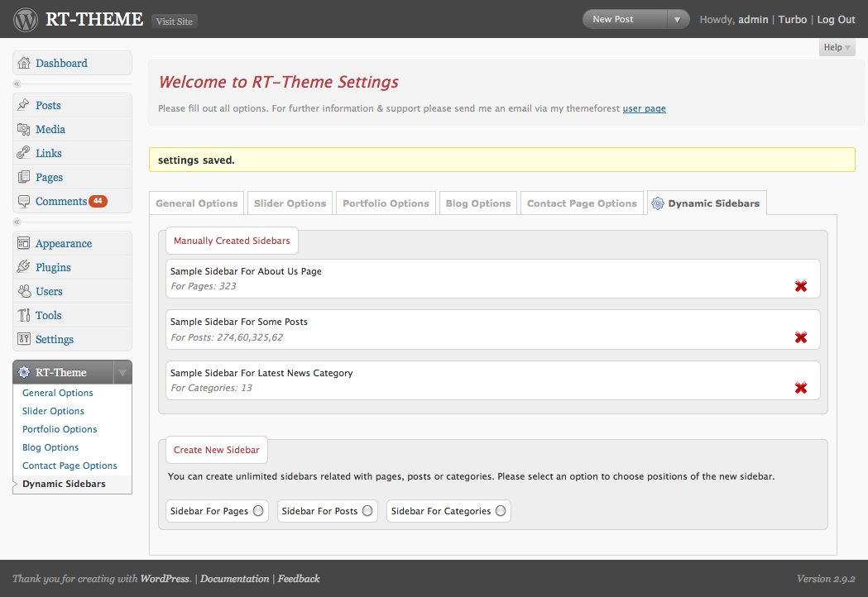Open the Documentation footer link
The image size is (868, 597).
pyautogui.click(x=235, y=579)
